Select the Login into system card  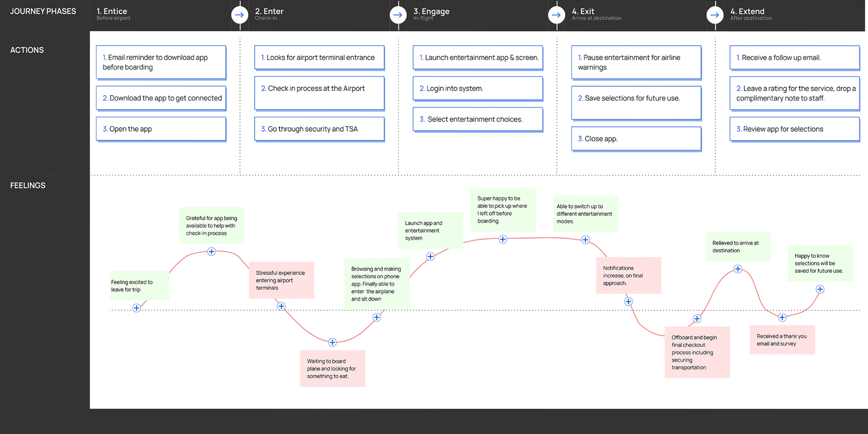tap(478, 89)
